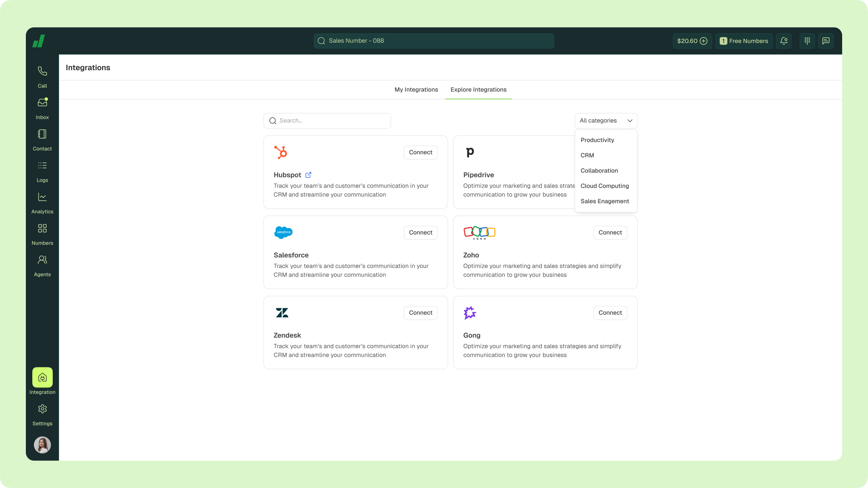Viewport: 868px width, 488px height.
Task: Switch to My Integrations tab
Action: click(x=416, y=90)
